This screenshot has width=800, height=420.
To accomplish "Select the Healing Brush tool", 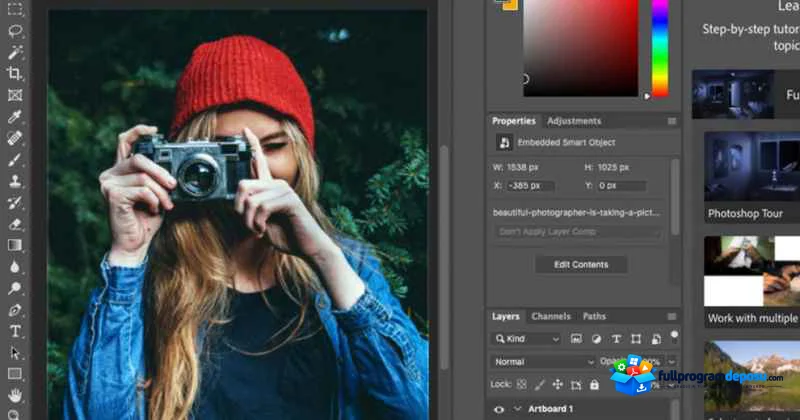I will tap(15, 138).
